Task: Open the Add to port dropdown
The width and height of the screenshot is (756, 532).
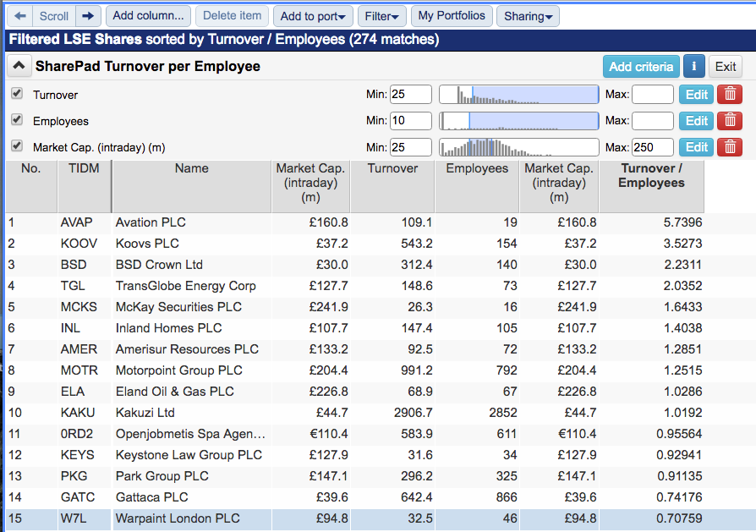Action: 313,16
